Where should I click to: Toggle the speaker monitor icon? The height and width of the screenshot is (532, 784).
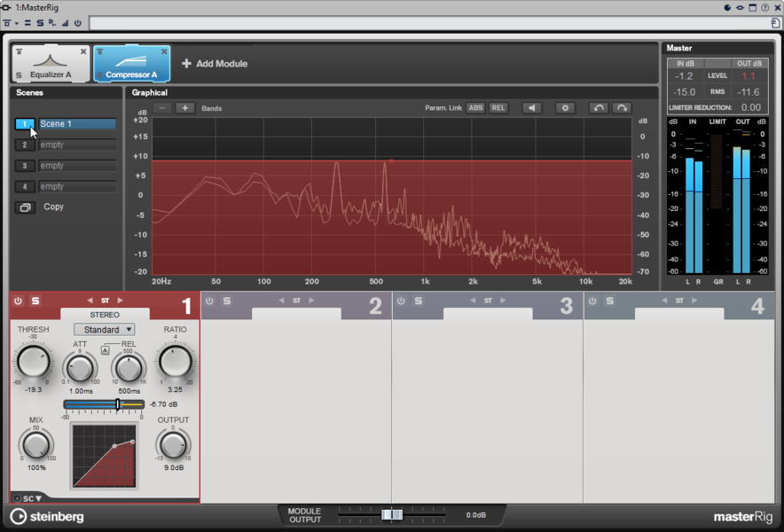tap(531, 108)
